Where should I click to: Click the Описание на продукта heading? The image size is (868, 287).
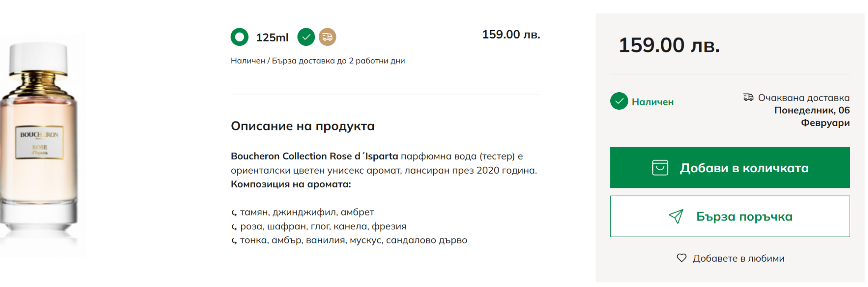(x=303, y=126)
